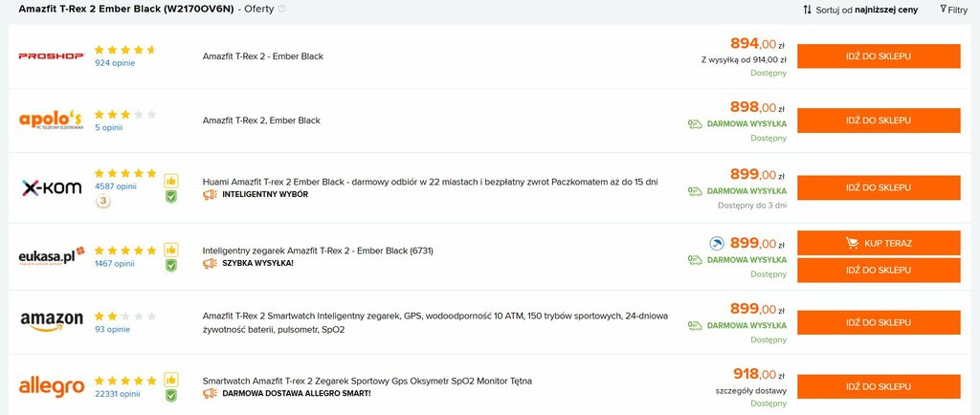The width and height of the screenshot is (980, 415).
Task: Open the Sortuj od najniższej ceny sorting
Action: (860, 10)
